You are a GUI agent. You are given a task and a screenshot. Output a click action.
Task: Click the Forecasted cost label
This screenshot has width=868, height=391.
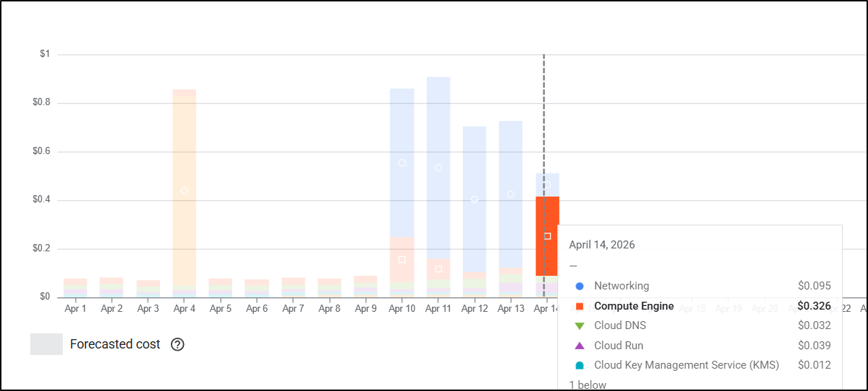point(115,344)
